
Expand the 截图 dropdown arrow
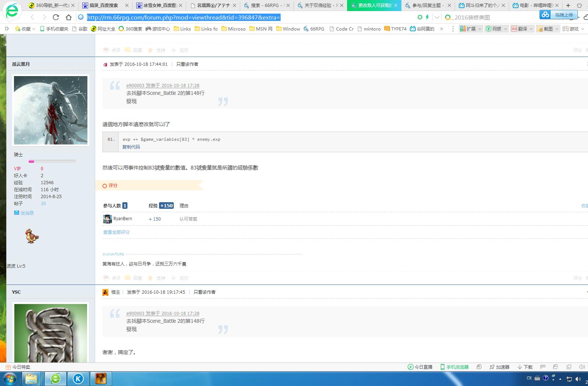557,29
